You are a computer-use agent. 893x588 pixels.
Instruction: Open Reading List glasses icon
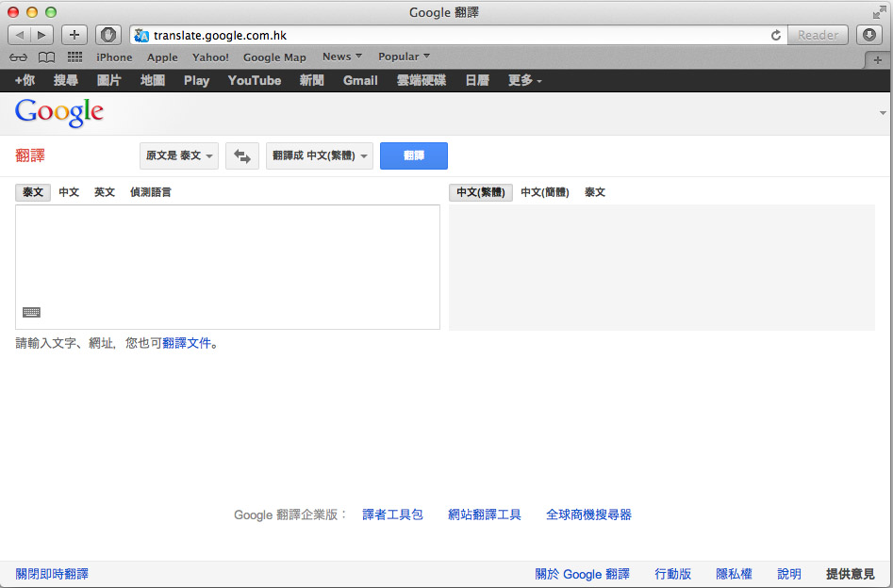tap(18, 57)
